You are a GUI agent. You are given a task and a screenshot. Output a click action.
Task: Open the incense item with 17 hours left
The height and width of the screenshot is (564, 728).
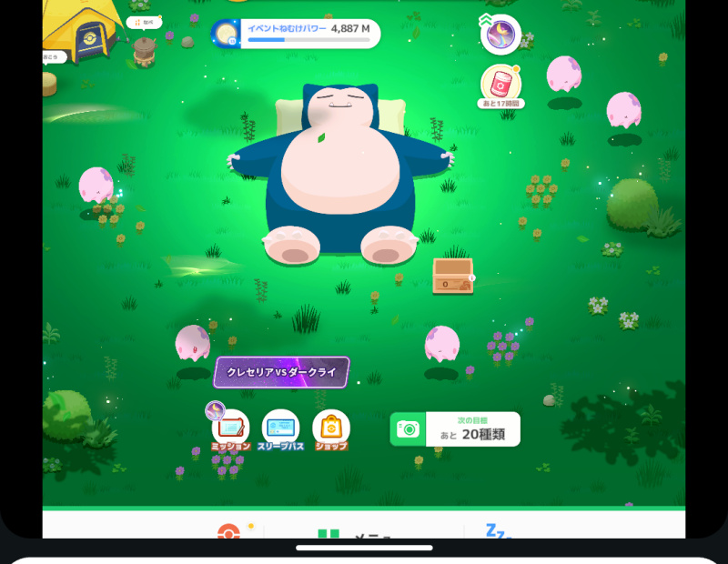coord(501,86)
